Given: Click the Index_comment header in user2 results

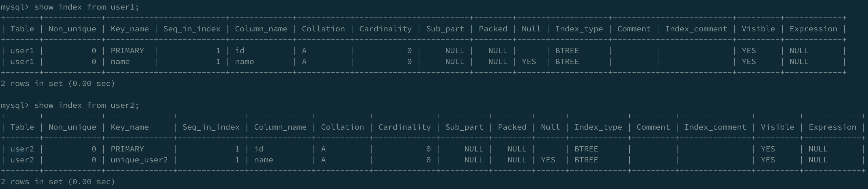Looking at the screenshot, I should (x=715, y=127).
